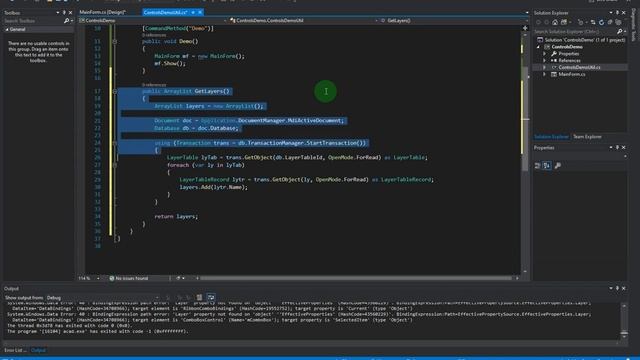Viewport: 640px width, 360px height.
Task: Click Clear All icon in Output toolbar
Action: tap(199, 298)
